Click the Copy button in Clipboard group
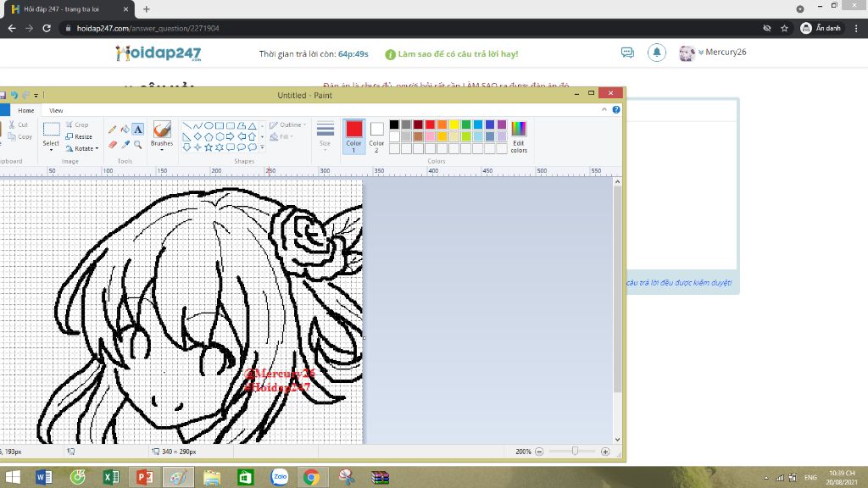 (x=20, y=136)
